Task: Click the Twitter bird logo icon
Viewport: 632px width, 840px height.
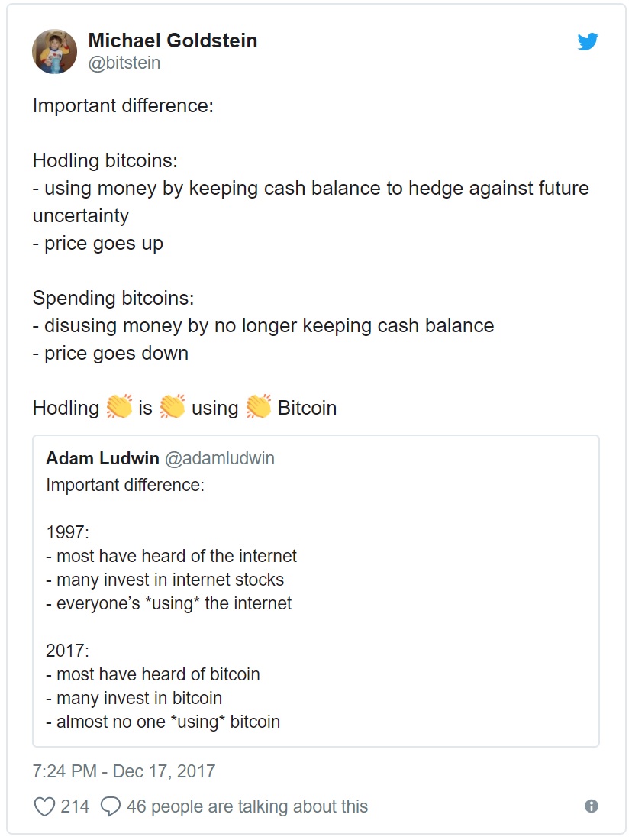Action: [588, 41]
